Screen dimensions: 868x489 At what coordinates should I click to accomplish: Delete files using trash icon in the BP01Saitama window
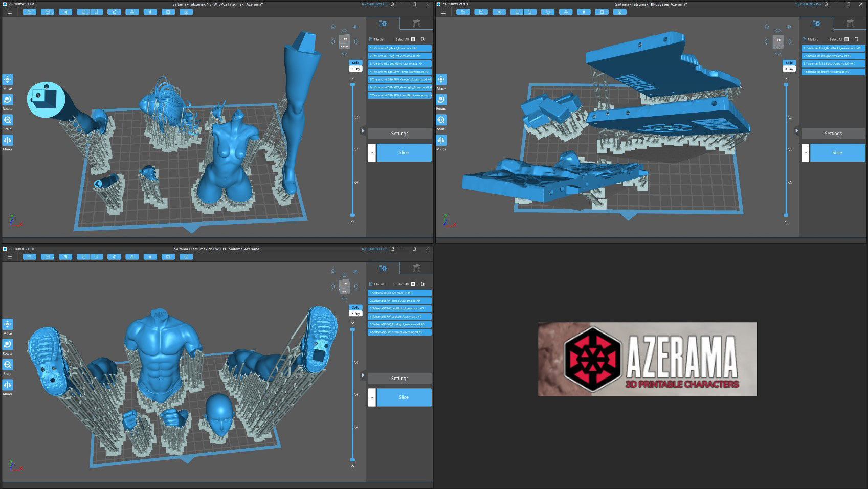coord(422,284)
